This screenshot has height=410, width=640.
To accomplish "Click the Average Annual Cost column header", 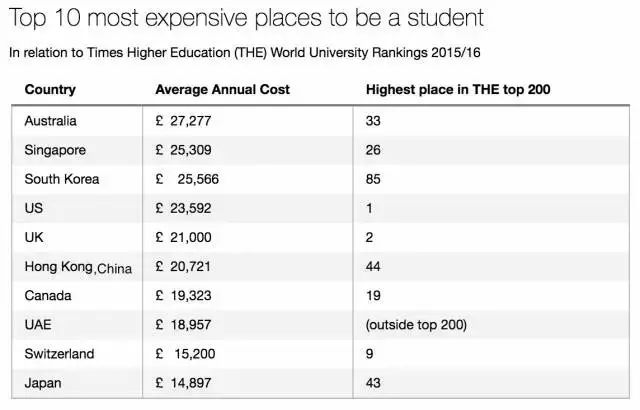I will (x=222, y=89).
